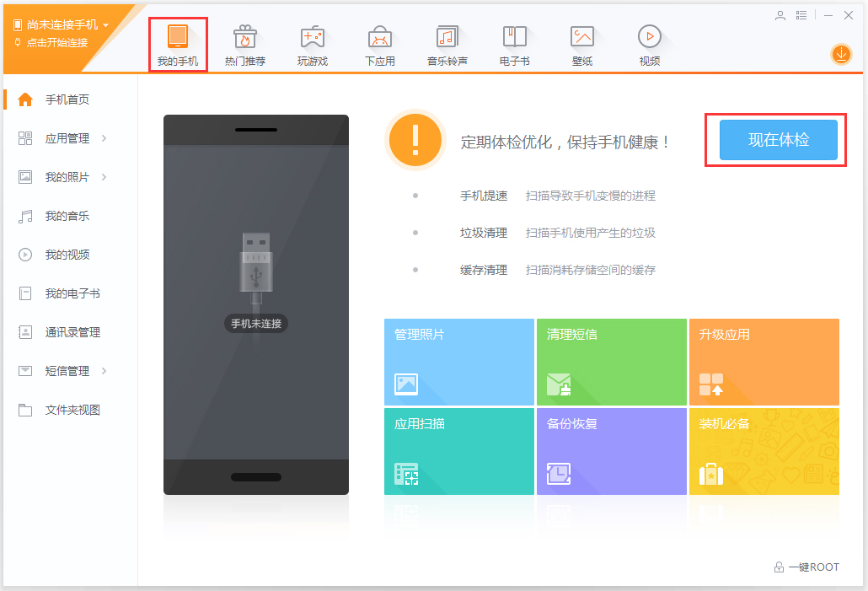The image size is (868, 591).
Task: Start checkup with 现在体检 button
Action: [x=779, y=140]
